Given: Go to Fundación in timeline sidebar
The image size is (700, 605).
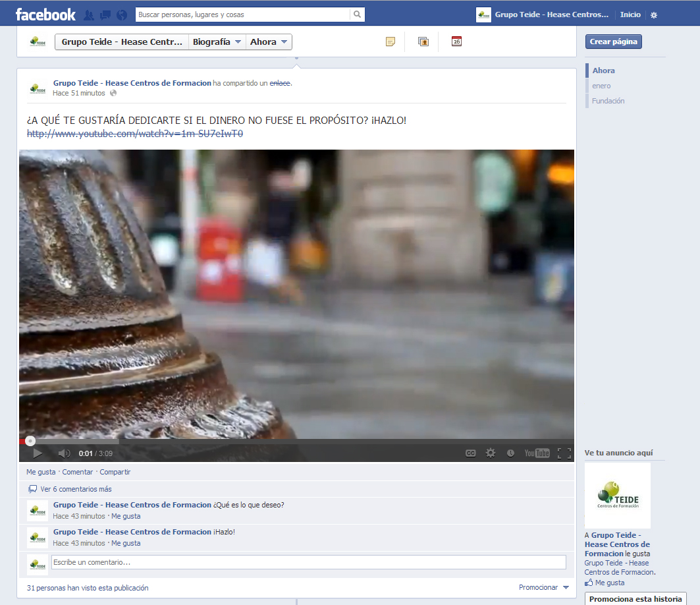Looking at the screenshot, I should tap(608, 101).
